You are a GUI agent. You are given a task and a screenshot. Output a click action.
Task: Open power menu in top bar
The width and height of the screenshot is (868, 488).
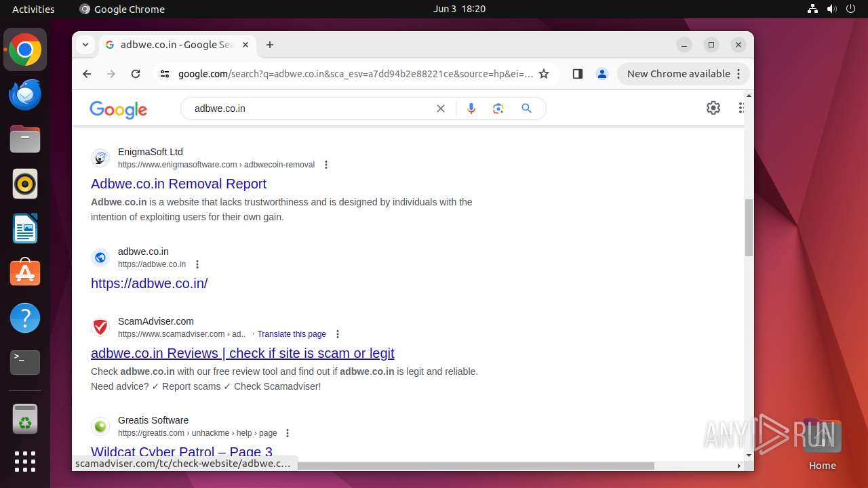[851, 9]
